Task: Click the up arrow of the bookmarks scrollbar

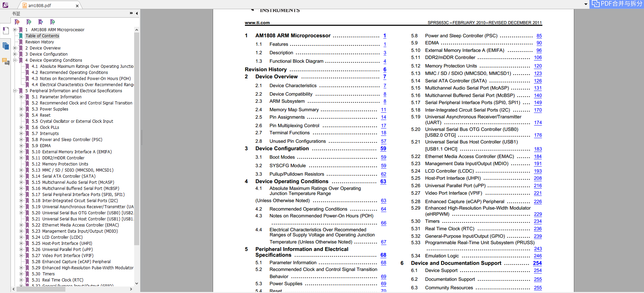Action: (x=137, y=30)
